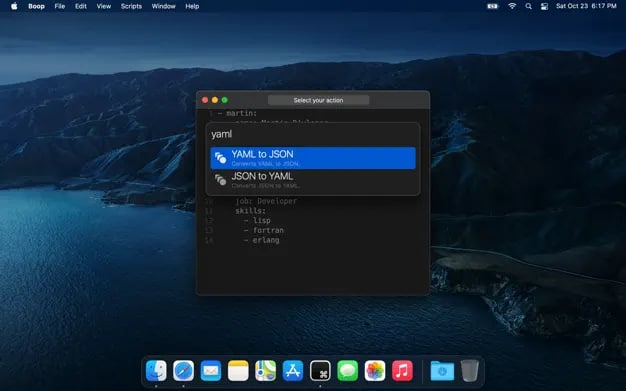Zoom the Boop window with green button
The image size is (626, 391).
pyautogui.click(x=225, y=100)
